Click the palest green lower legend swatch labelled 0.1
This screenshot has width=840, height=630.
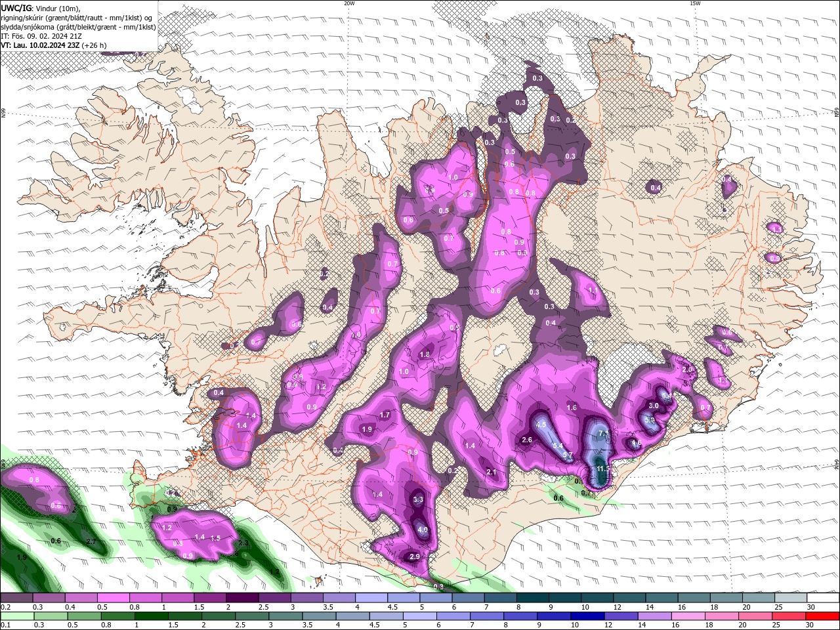click(17, 616)
